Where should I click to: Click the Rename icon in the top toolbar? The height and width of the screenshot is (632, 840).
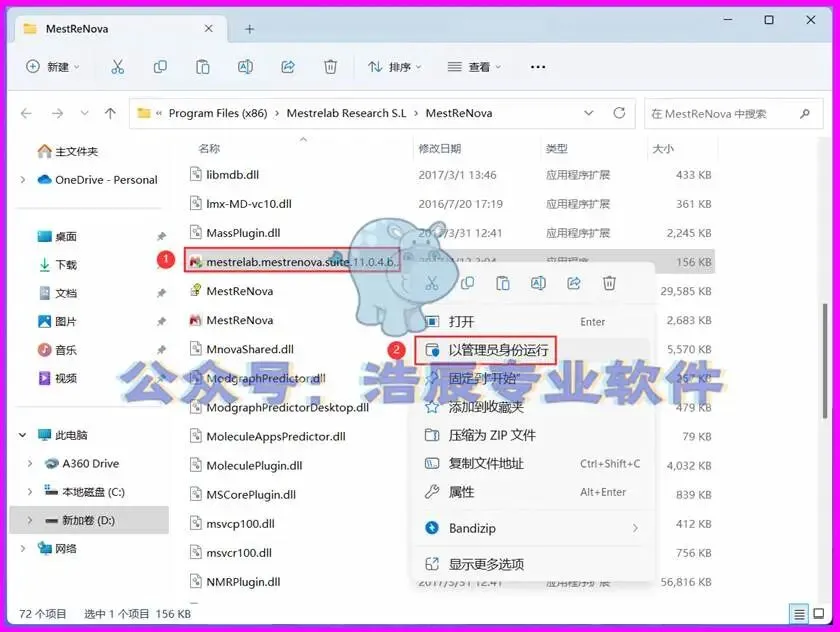[x=245, y=67]
